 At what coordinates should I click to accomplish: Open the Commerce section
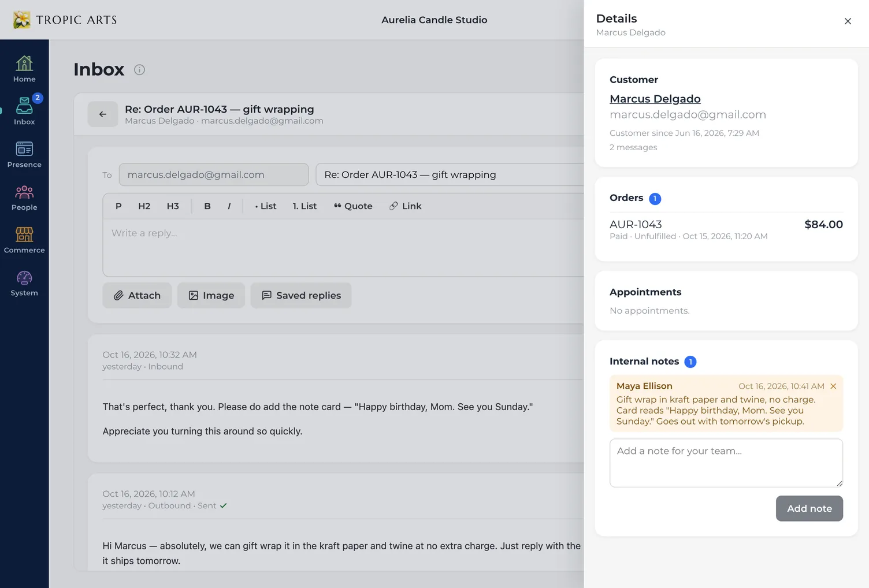[x=24, y=240]
